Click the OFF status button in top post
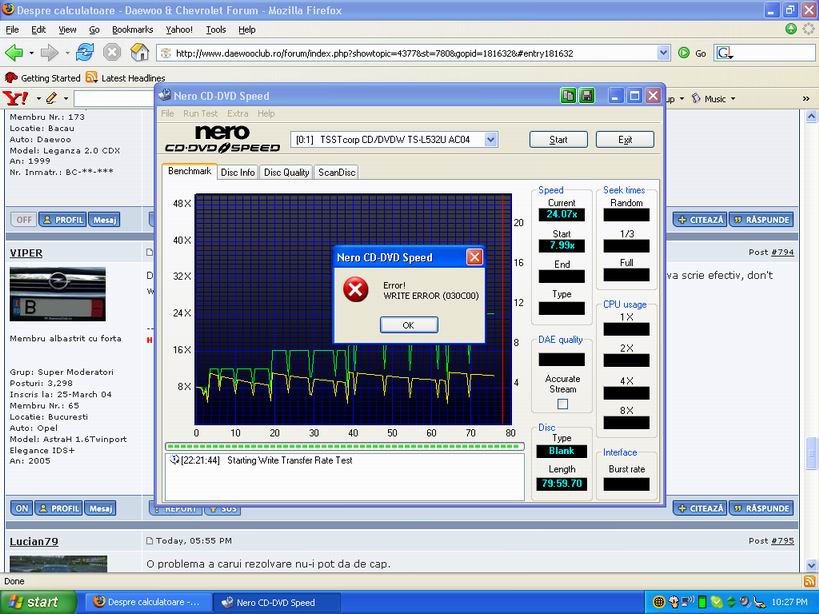 coord(24,220)
